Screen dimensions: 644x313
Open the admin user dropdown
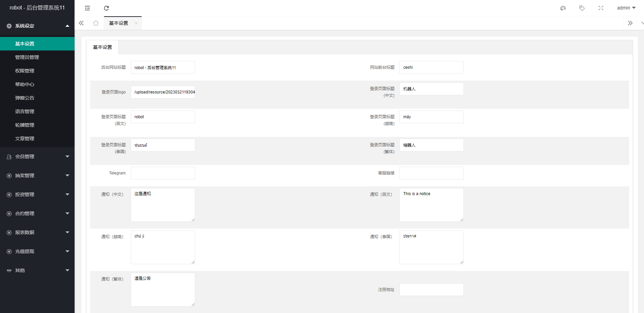[626, 8]
